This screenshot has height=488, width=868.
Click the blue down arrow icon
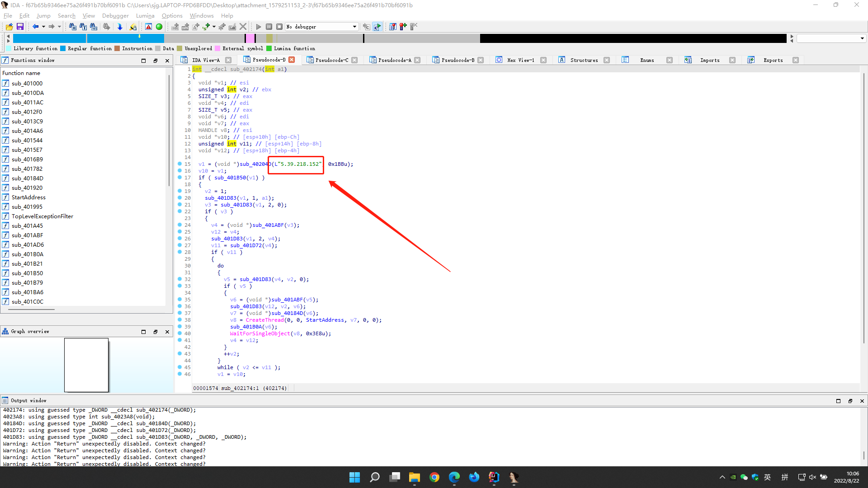click(120, 27)
